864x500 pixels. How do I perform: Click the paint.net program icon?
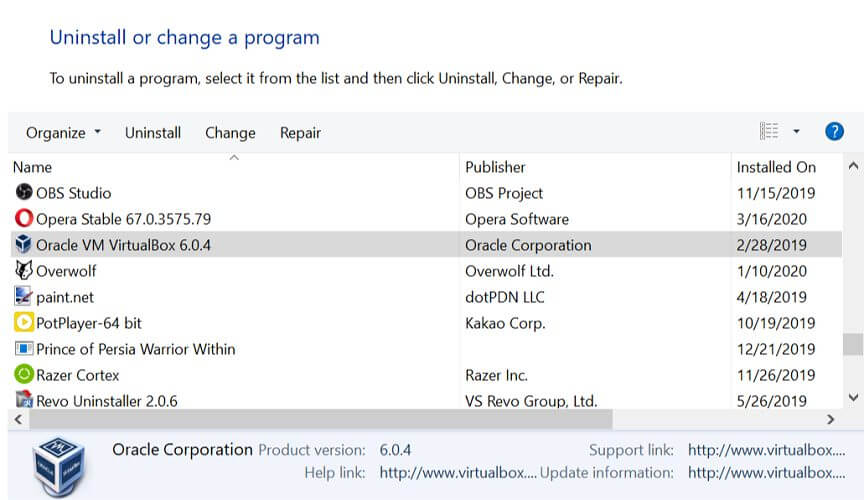tap(24, 296)
